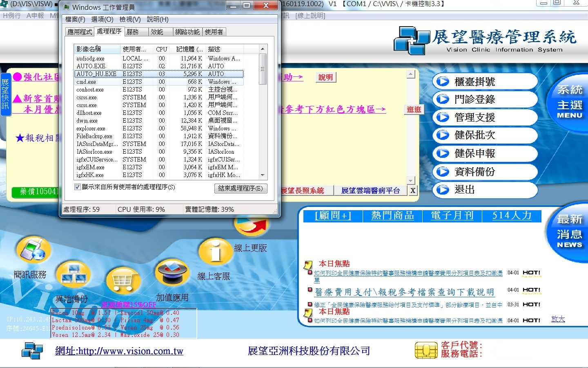588x368 pixels.
Task: Open 醫療費用支付\報稅參考檔案查詢下載說明 news link
Action: (405, 292)
